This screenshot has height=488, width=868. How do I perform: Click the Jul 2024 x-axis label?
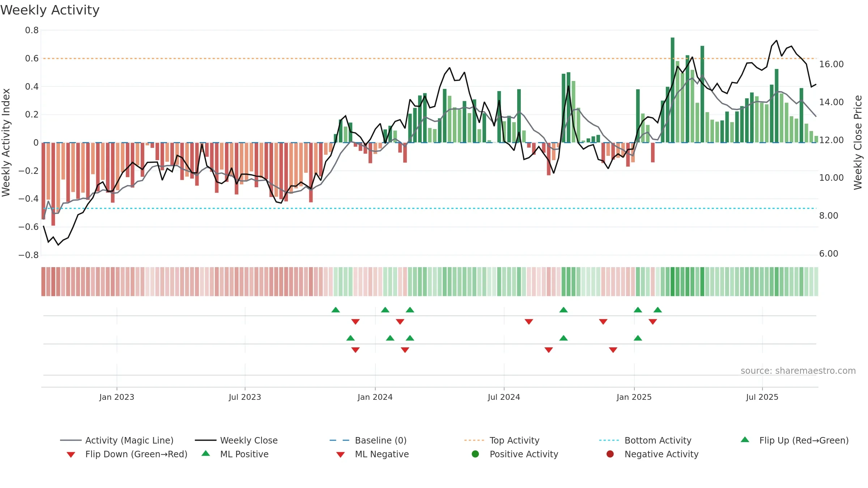504,397
